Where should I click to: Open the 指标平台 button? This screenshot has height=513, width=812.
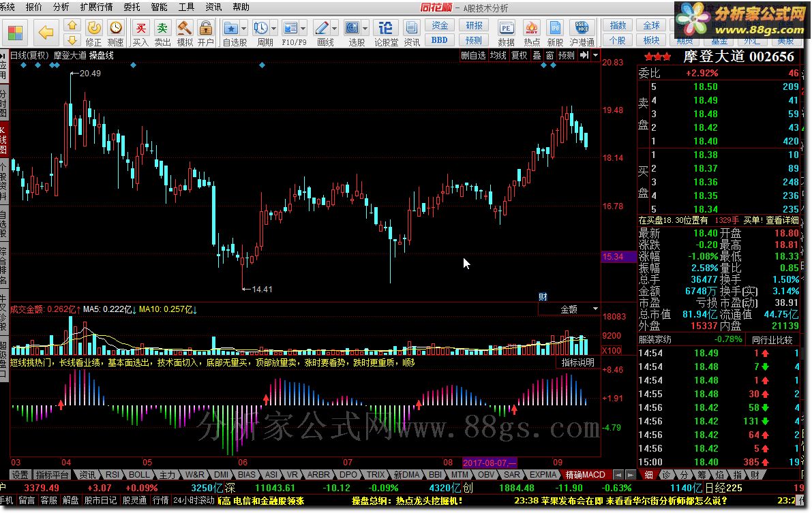pos(52,475)
